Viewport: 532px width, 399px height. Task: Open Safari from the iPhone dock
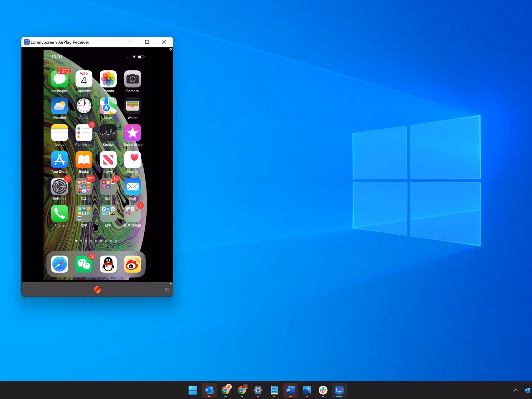59,264
